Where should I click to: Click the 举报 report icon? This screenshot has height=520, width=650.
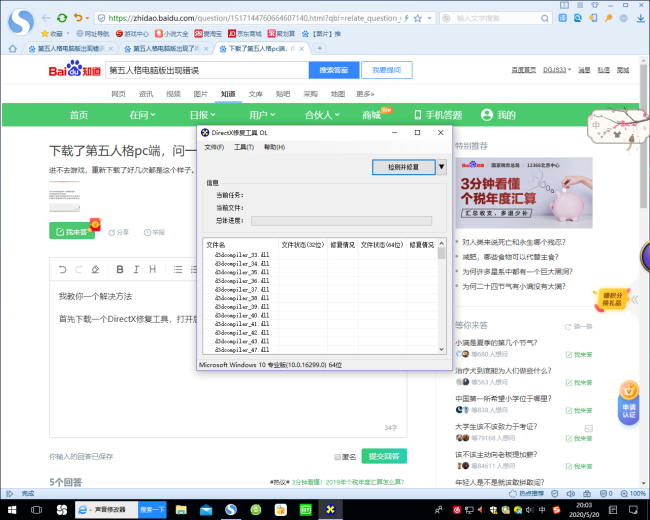click(154, 232)
